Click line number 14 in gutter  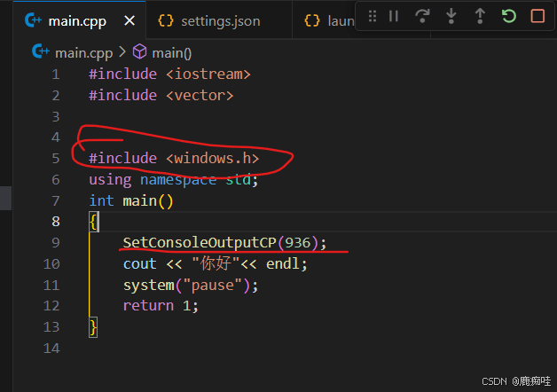[x=51, y=348]
